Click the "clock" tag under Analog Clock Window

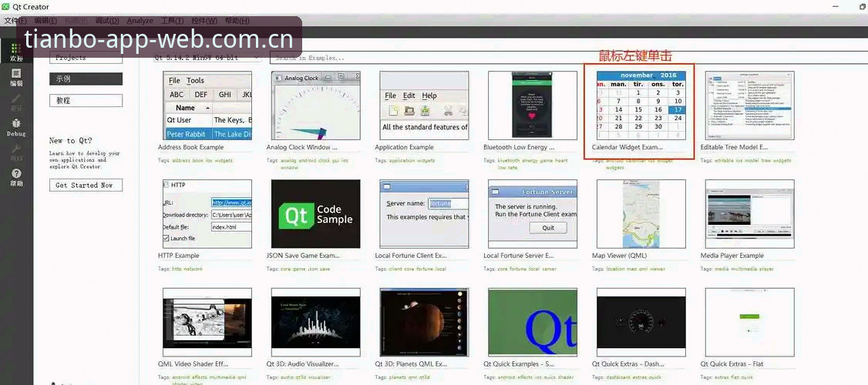pyautogui.click(x=325, y=160)
